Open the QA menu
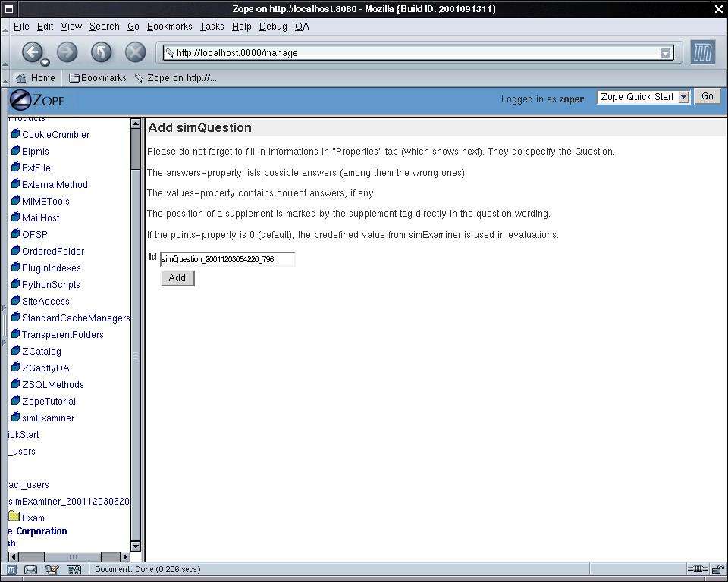Viewport: 728px width, 582px height. [302, 27]
